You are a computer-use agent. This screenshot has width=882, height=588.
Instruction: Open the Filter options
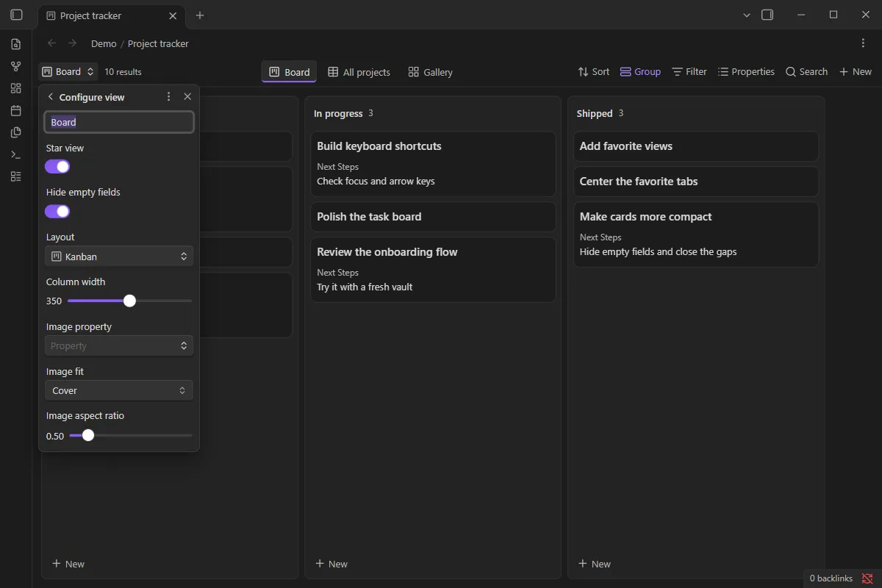point(689,71)
